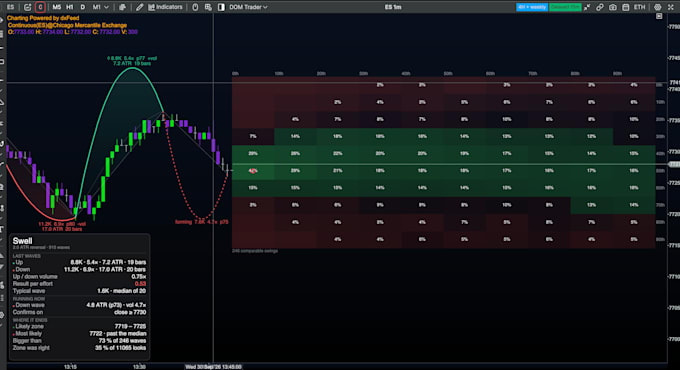Click the Result per effort value 0.53
This screenshot has width=680, height=370.
click(140, 284)
